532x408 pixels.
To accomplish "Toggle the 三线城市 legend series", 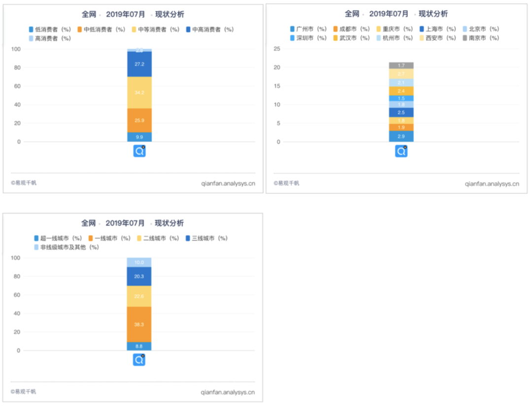I will (206, 238).
